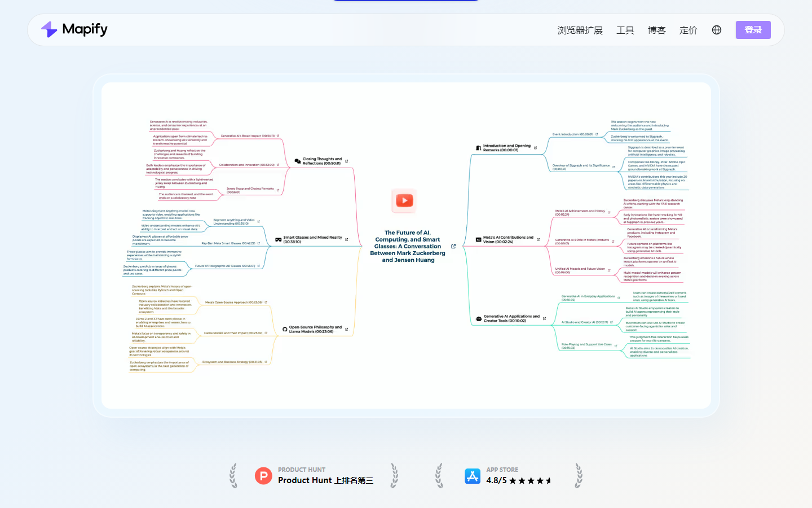
Task: Open the Product Hunt 上排名第三 badge text
Action: (x=325, y=480)
